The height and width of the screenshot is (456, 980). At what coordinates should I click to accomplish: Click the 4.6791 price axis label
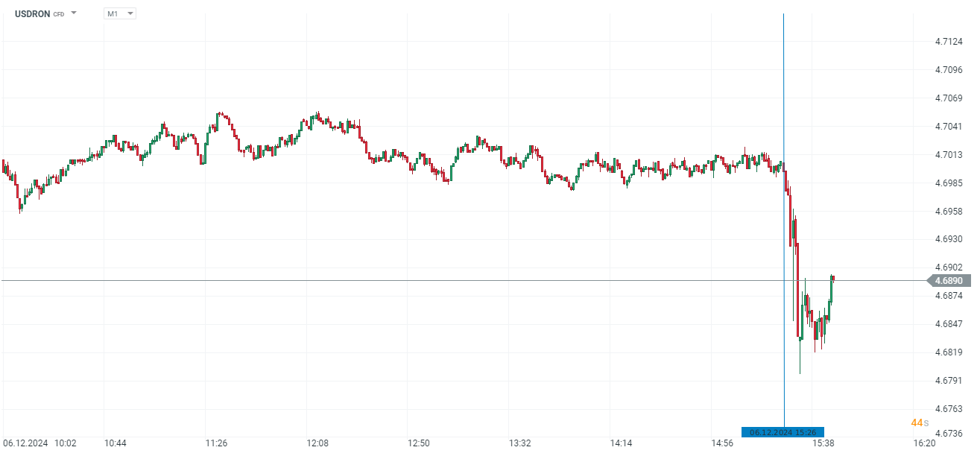[x=948, y=380]
